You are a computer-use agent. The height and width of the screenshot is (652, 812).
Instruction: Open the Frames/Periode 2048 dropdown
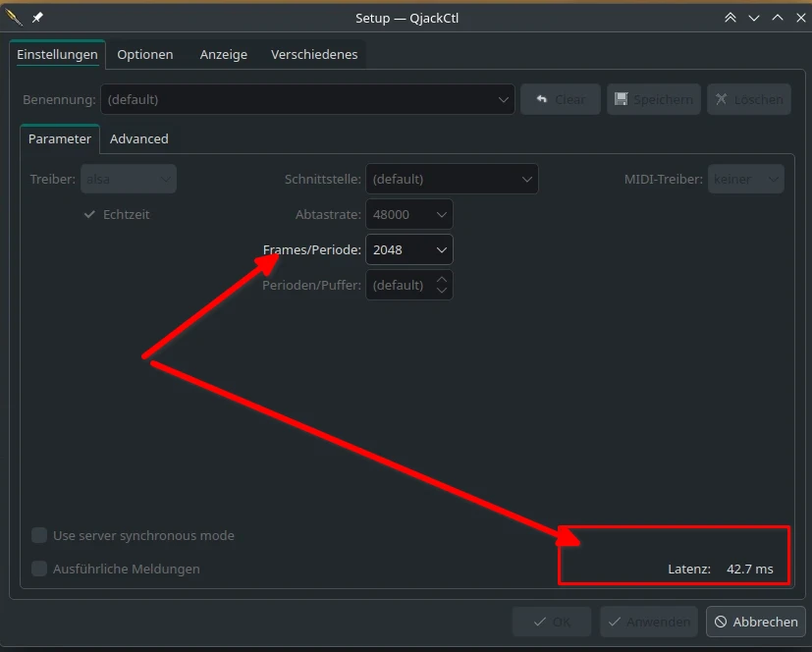pyautogui.click(x=409, y=249)
